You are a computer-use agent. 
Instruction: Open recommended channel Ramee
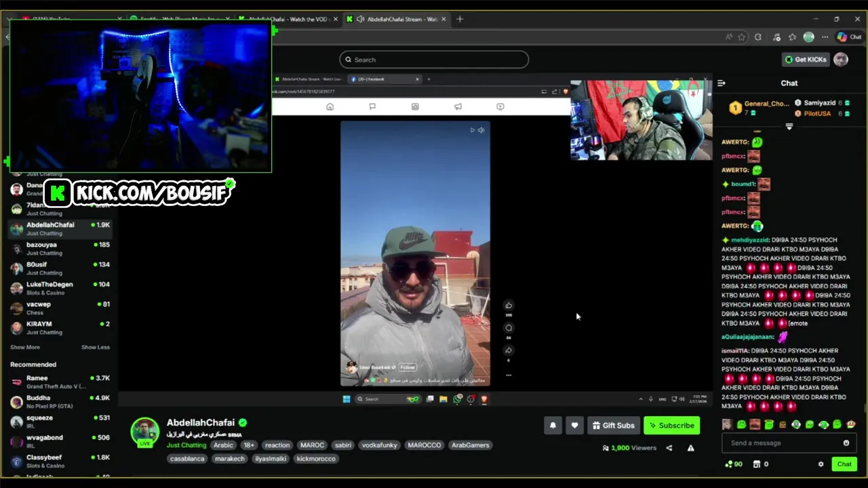[x=60, y=382]
